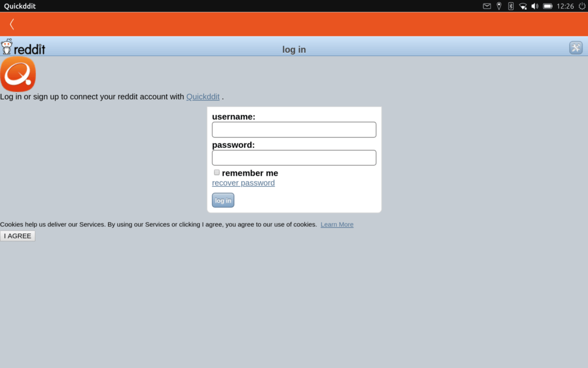Click the log in button
This screenshot has height=368, width=588.
point(223,200)
